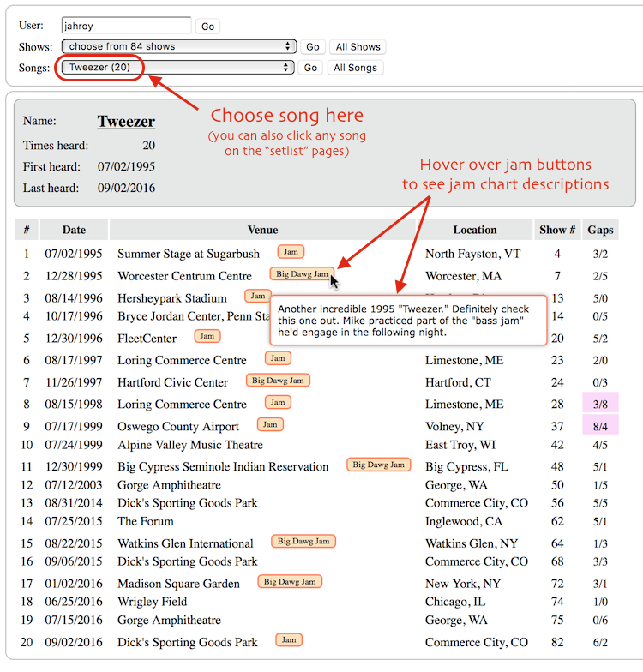Click Jam badge on 09/02/2016 Dick's show
The width and height of the screenshot is (643, 672).
[289, 640]
